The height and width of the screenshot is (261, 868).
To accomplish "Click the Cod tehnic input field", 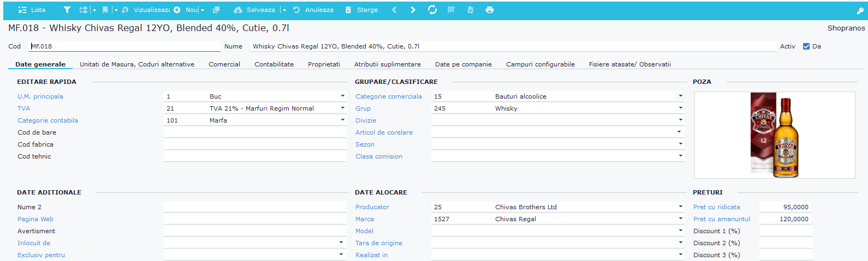I will (x=255, y=156).
